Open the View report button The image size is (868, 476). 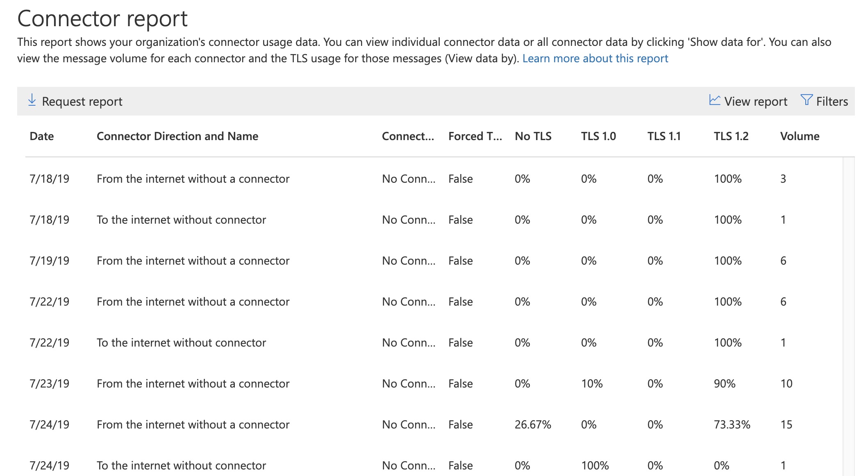coord(755,102)
